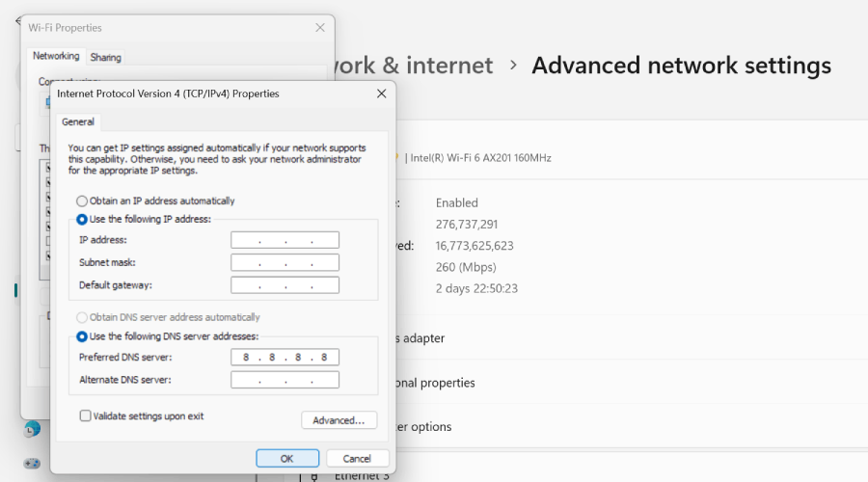Screen dimensions: 868x482
Task: Click the 276,737,291 bytes value
Action: click(x=467, y=224)
